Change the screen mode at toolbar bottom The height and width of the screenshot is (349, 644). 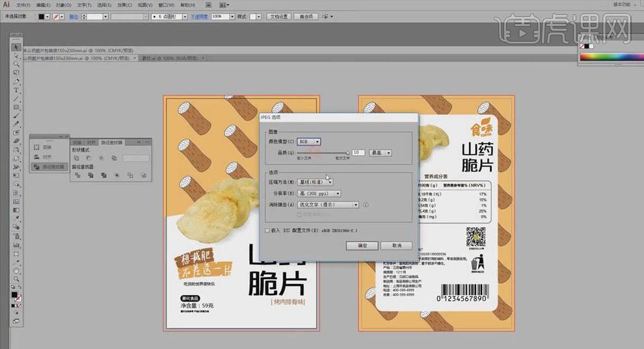(16, 321)
